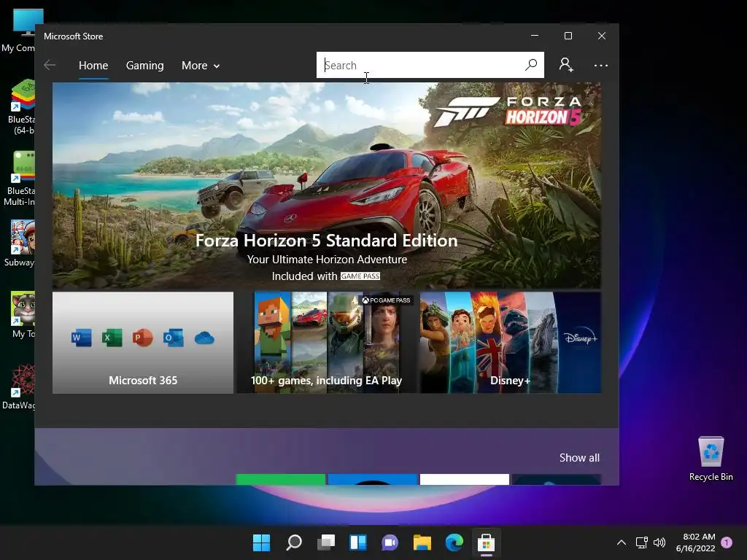
Task: Open the 100+ games including EA Play tile
Action: coord(326,343)
